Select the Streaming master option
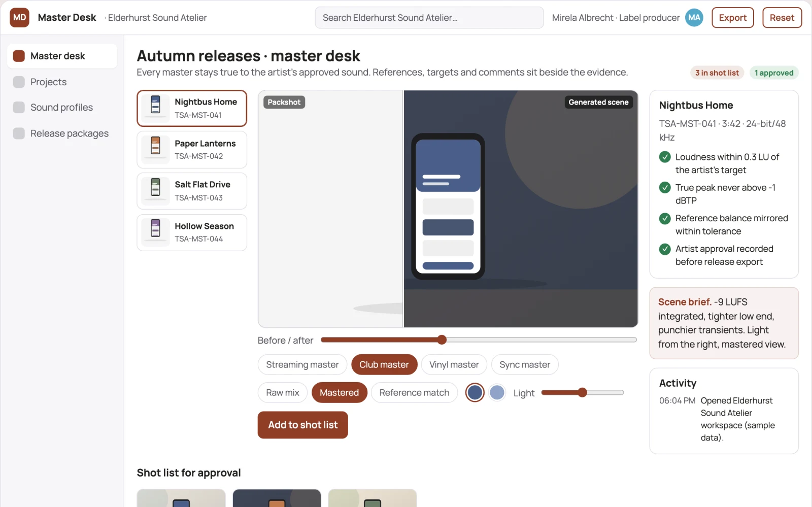The width and height of the screenshot is (812, 507). pyautogui.click(x=302, y=364)
